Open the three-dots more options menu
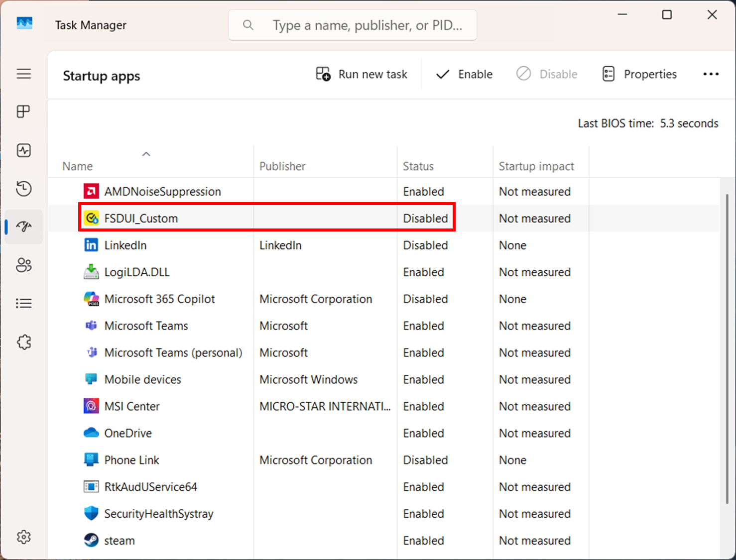Screen dimensions: 736x560 (711, 74)
